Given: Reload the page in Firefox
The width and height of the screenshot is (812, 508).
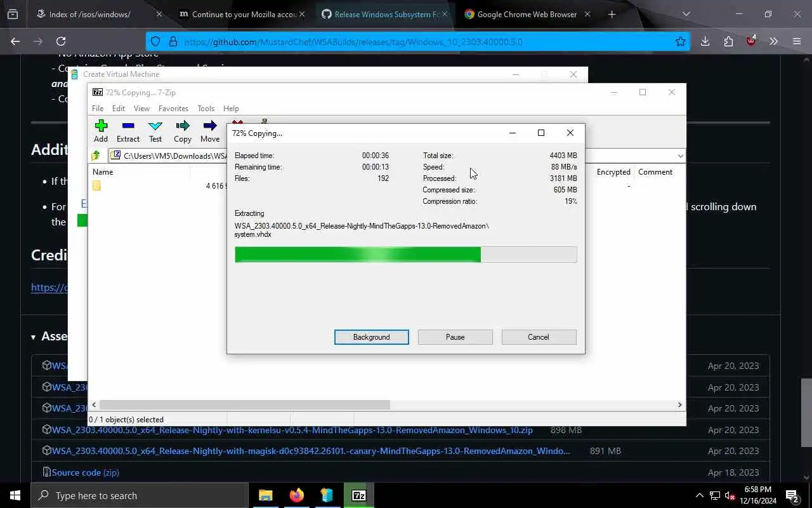Looking at the screenshot, I should click(x=61, y=41).
